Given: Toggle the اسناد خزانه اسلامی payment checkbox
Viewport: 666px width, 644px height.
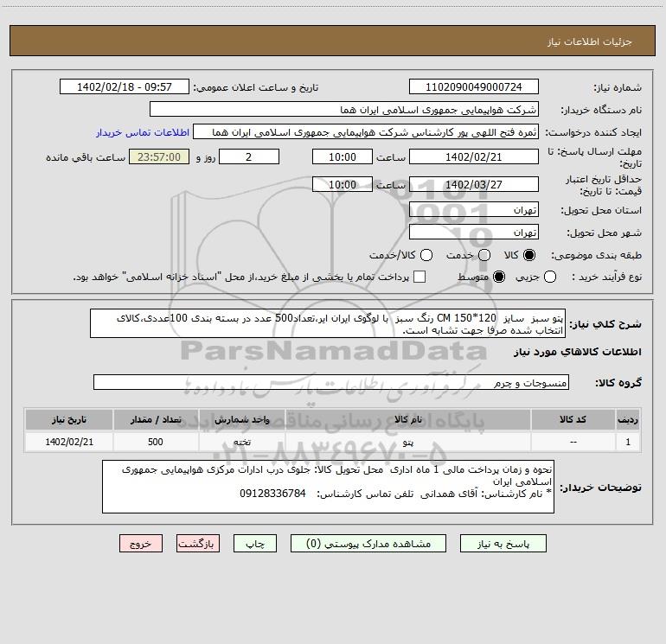Looking at the screenshot, I should point(419,277).
